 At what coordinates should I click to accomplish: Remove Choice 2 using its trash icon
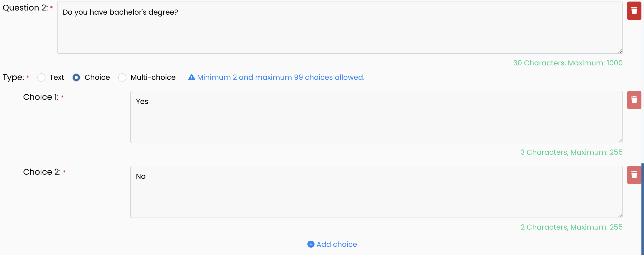[x=634, y=175]
